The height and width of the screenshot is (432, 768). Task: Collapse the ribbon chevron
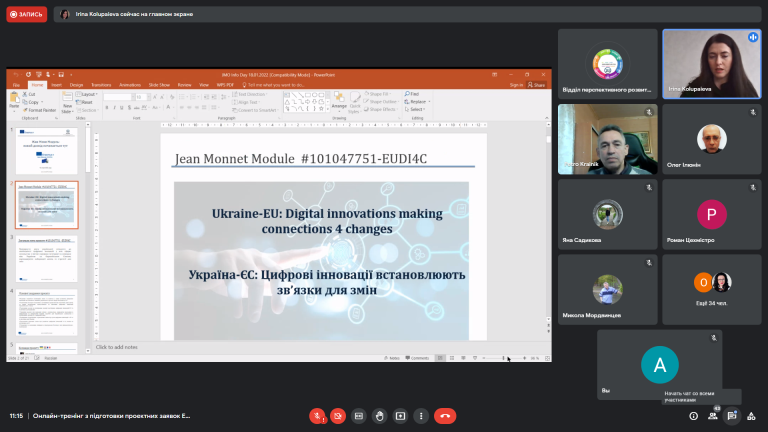[x=547, y=118]
